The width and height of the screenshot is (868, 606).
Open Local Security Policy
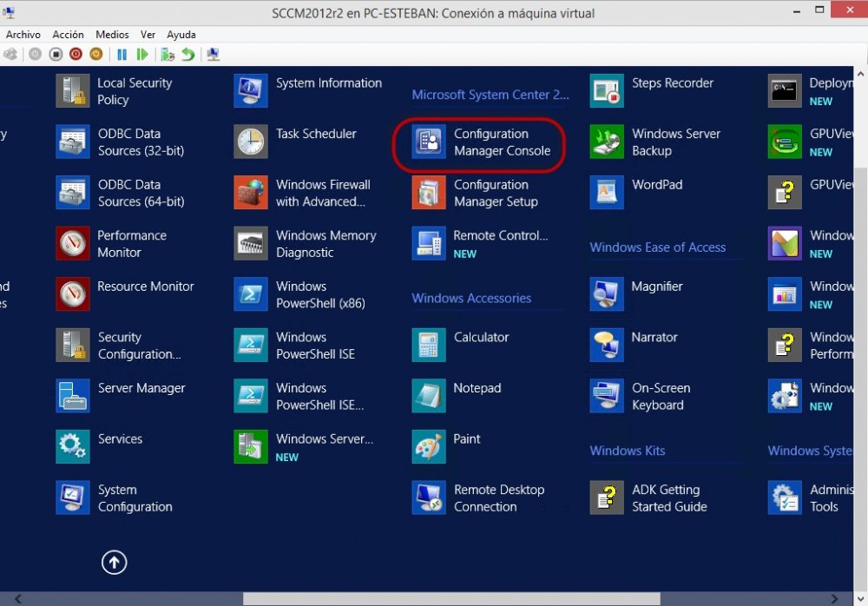coord(115,91)
